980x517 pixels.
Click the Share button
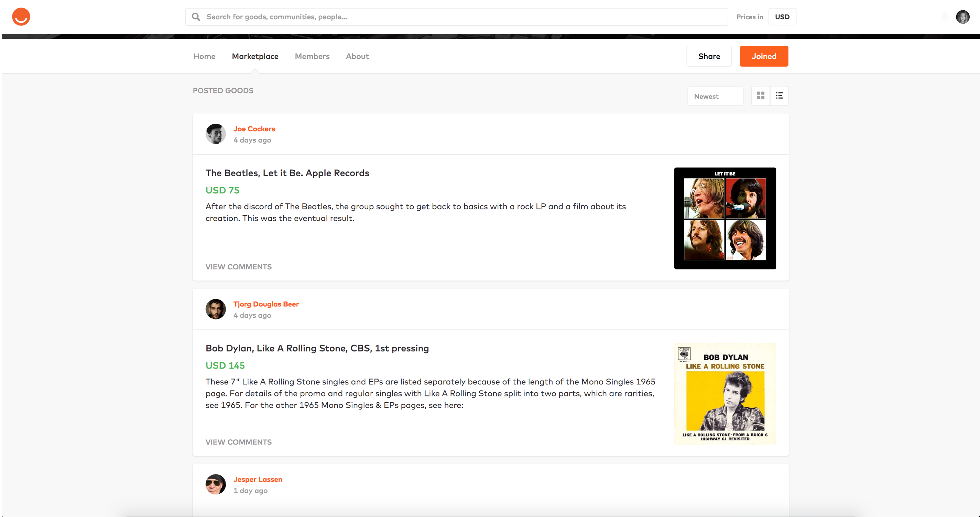click(709, 56)
